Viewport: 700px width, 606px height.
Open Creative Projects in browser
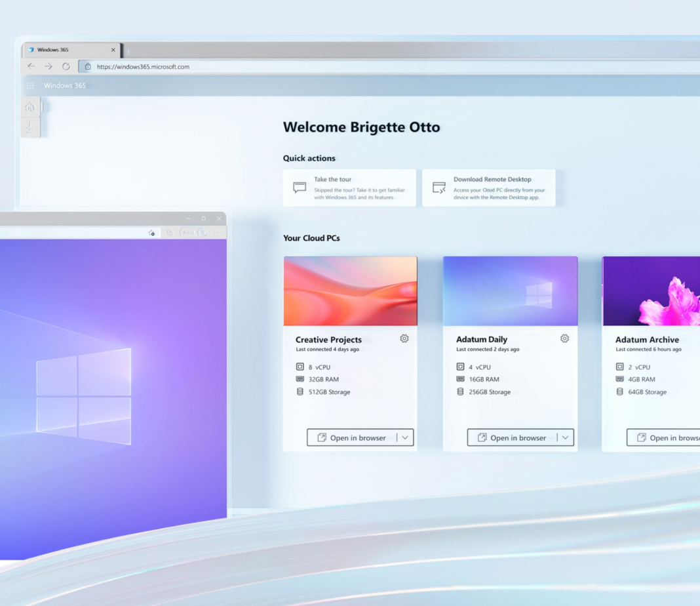click(x=352, y=437)
